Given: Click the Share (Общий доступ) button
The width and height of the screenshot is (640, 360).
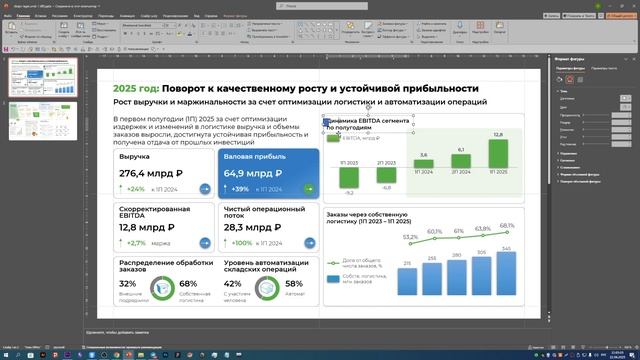Looking at the screenshot, I should coord(621,16).
